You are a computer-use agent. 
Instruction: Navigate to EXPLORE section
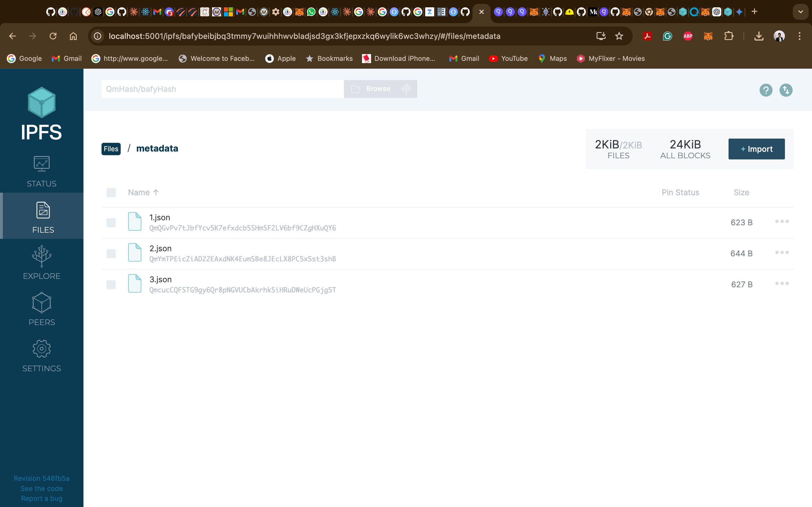pyautogui.click(x=41, y=262)
